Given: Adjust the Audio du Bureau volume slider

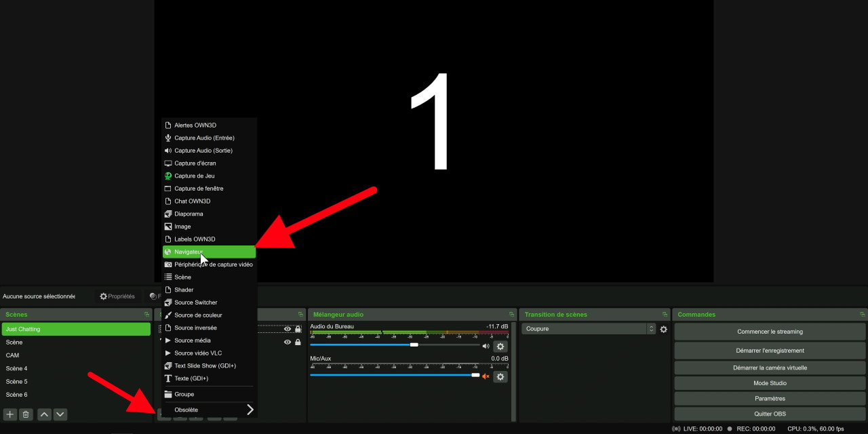Looking at the screenshot, I should [x=414, y=345].
